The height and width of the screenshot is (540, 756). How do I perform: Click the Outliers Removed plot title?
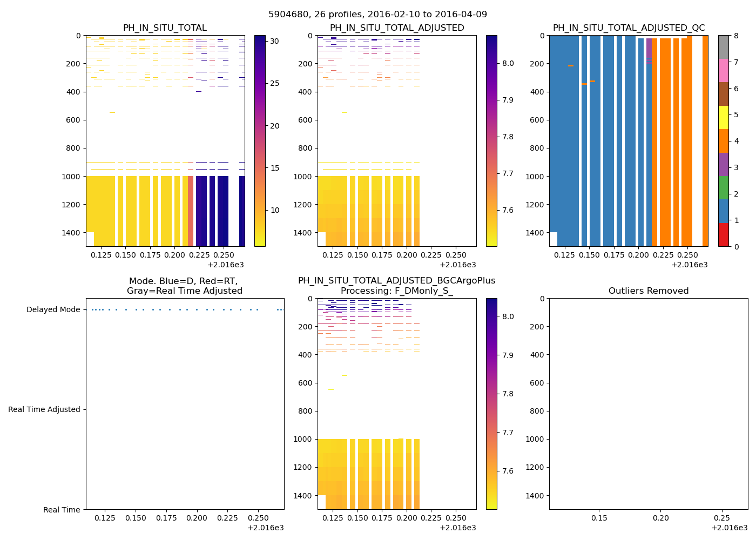648,291
